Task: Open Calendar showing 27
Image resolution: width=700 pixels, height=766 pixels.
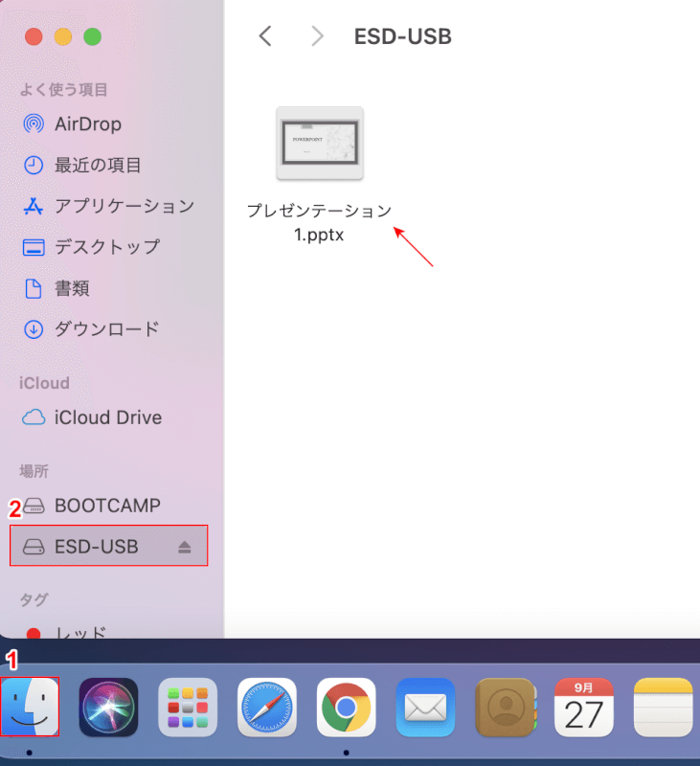Action: pos(584,707)
